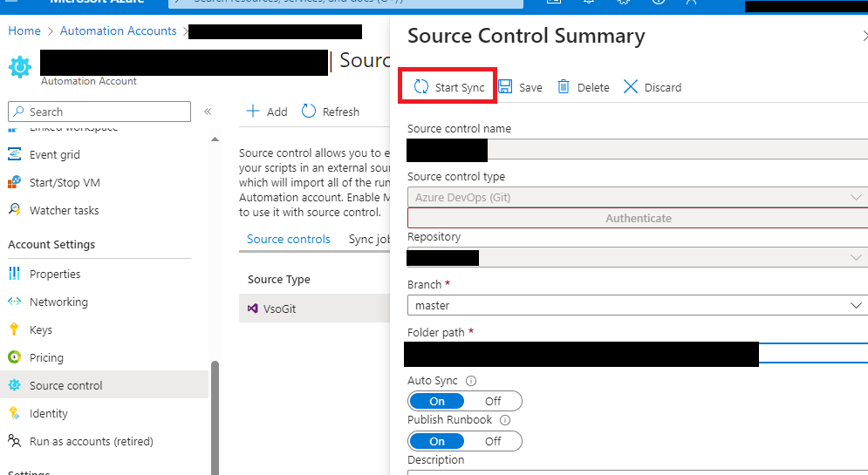Click the Event grid icon
868x475 pixels.
[x=14, y=154]
